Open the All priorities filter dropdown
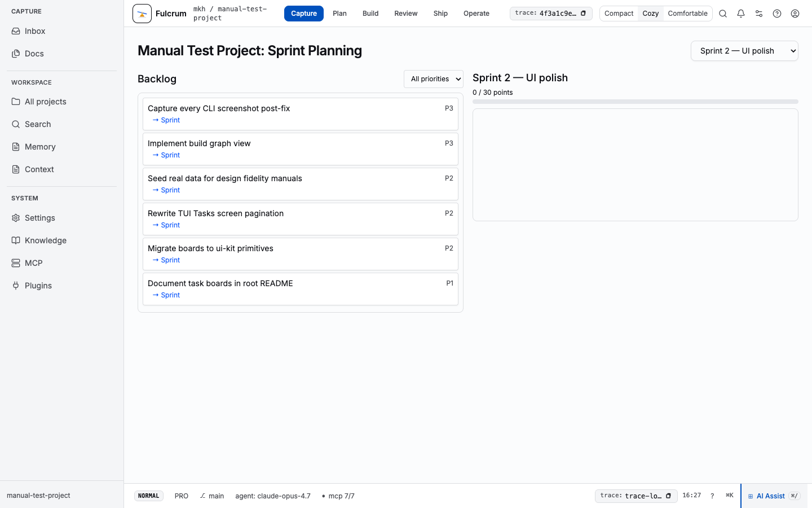 [x=434, y=79]
